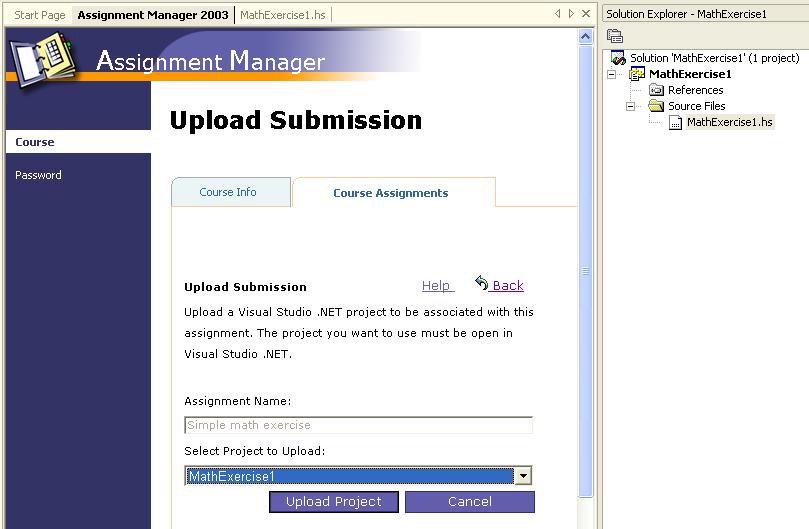Viewport: 809px width, 529px height.
Task: Select Password in the left sidebar
Action: click(38, 175)
